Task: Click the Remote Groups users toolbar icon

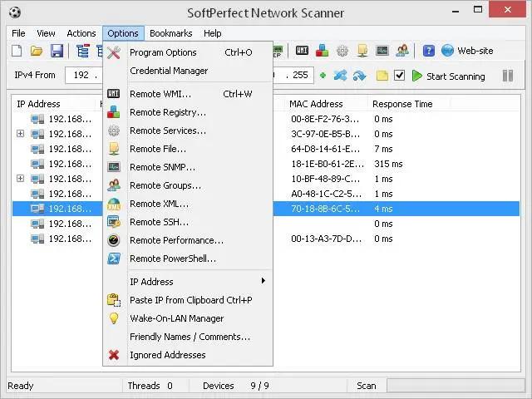Action: click(402, 51)
